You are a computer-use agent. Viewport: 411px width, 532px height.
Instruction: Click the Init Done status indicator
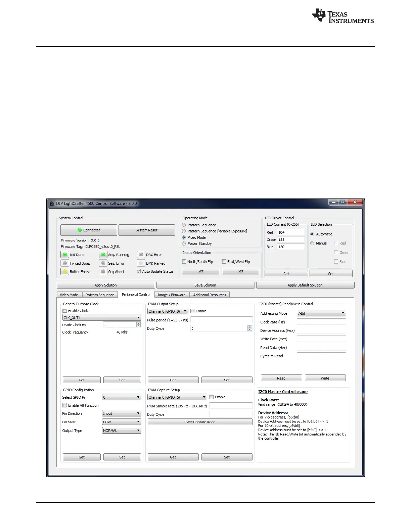(65, 255)
